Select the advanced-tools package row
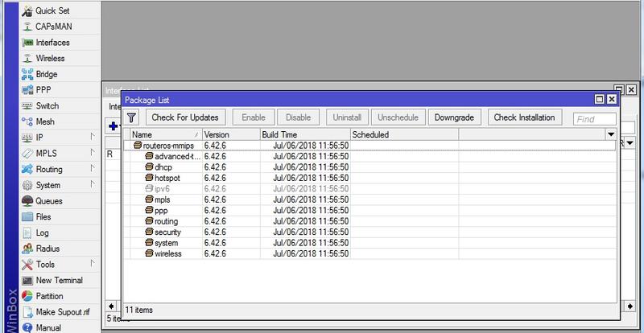This screenshot has height=333, width=644. pos(369,156)
